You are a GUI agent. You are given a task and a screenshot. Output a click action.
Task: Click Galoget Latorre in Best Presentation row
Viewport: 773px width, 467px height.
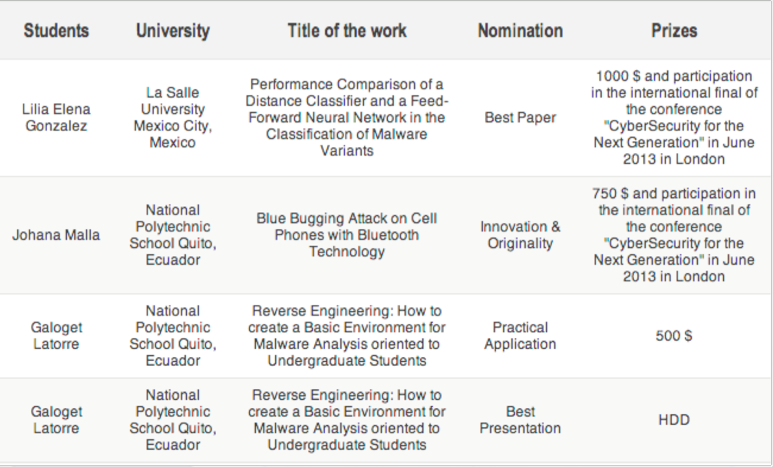56,420
